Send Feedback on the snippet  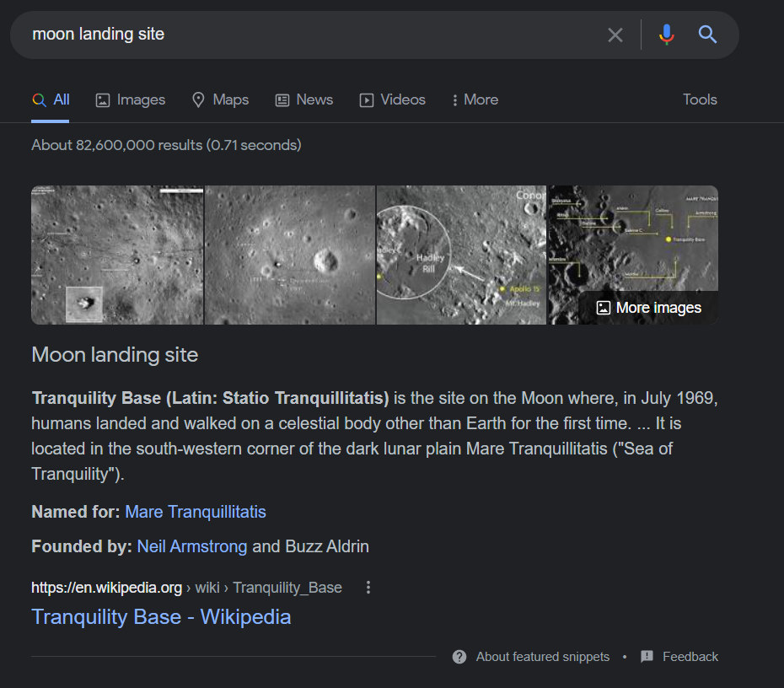coord(690,657)
